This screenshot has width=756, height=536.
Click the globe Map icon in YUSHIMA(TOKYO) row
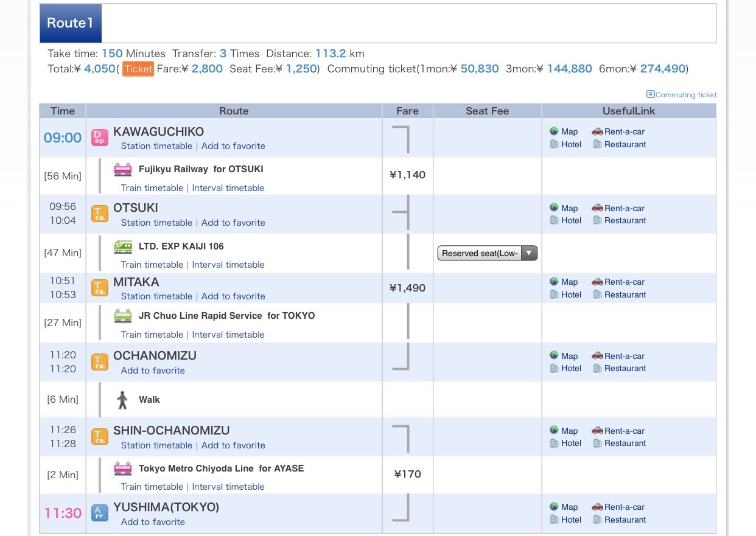[554, 506]
